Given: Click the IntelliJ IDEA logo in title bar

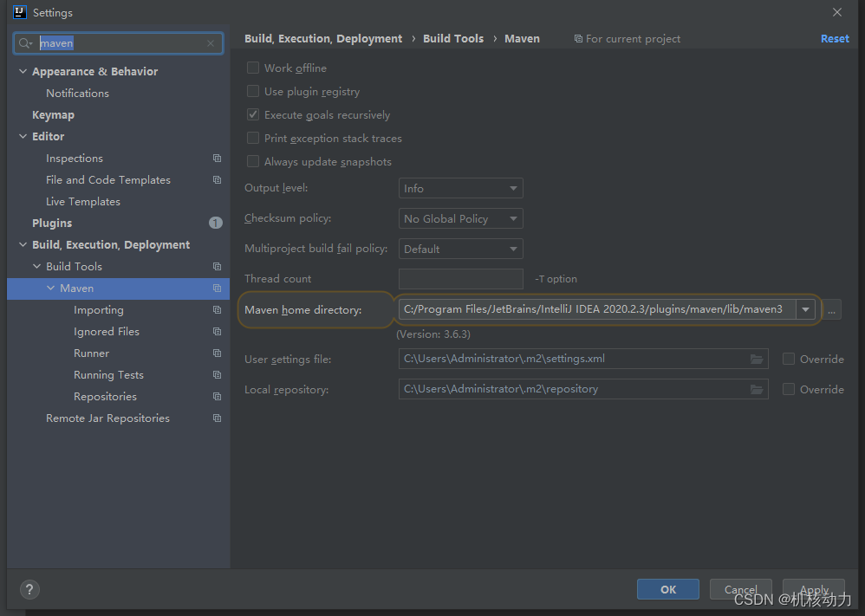Looking at the screenshot, I should tap(19, 12).
